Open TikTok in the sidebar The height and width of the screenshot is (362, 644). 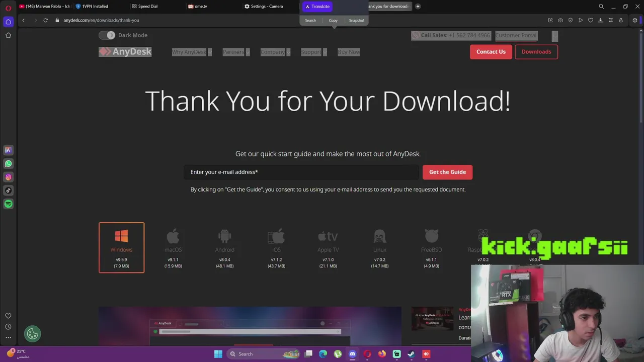[8, 191]
